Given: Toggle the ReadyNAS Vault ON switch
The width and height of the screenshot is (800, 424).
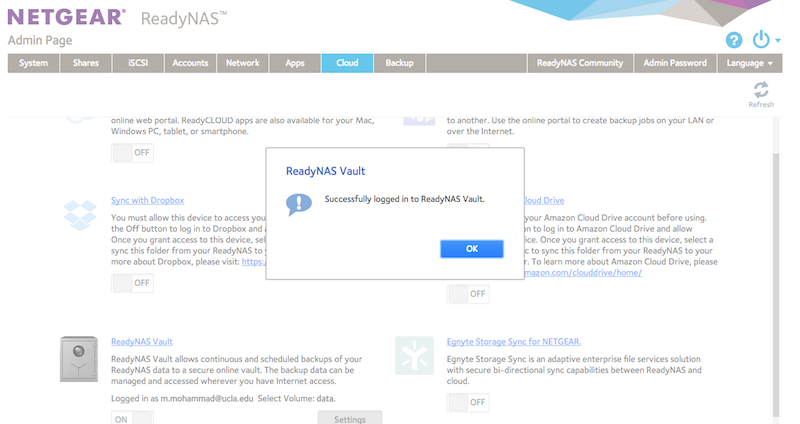Looking at the screenshot, I should pos(133,418).
